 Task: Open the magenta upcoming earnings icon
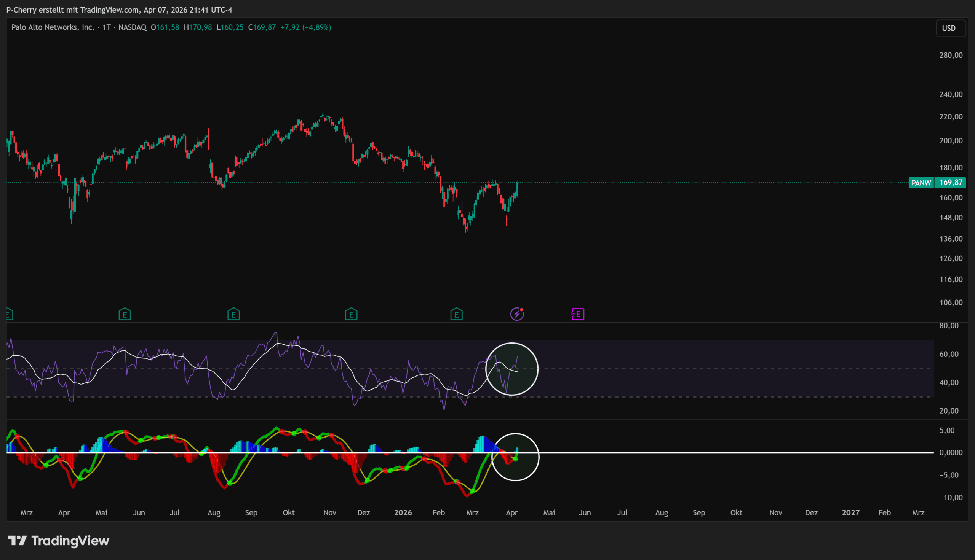click(577, 314)
